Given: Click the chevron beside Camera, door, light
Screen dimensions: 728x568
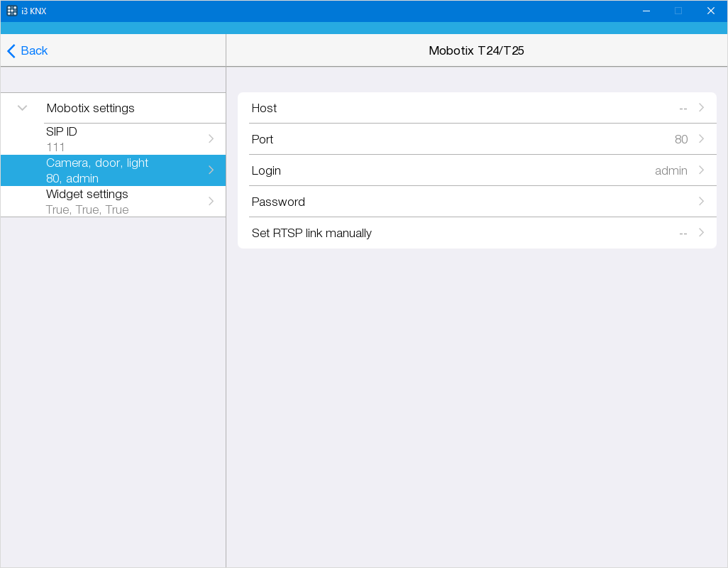Looking at the screenshot, I should [211, 170].
